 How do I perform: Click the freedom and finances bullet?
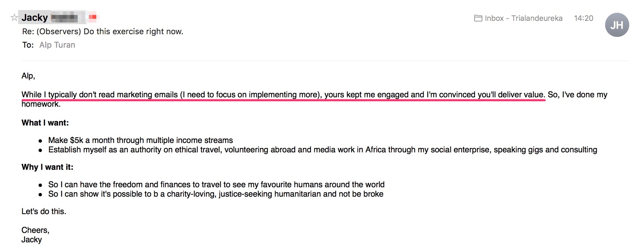216,185
